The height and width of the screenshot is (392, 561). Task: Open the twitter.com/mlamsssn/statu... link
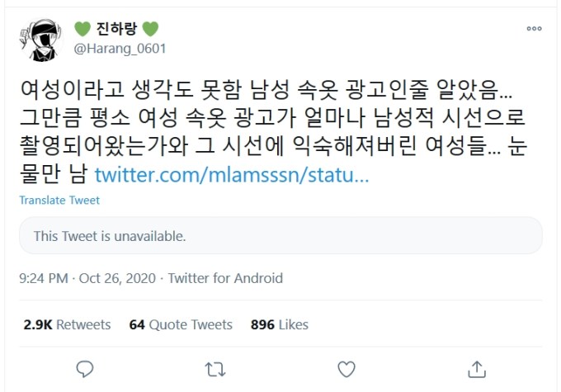pos(231,175)
